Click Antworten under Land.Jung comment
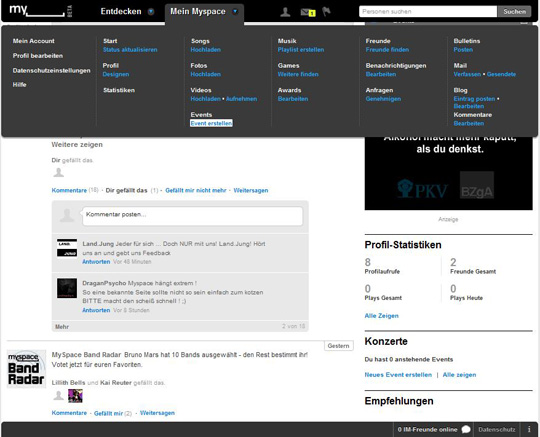This screenshot has height=437, width=540. [x=96, y=262]
